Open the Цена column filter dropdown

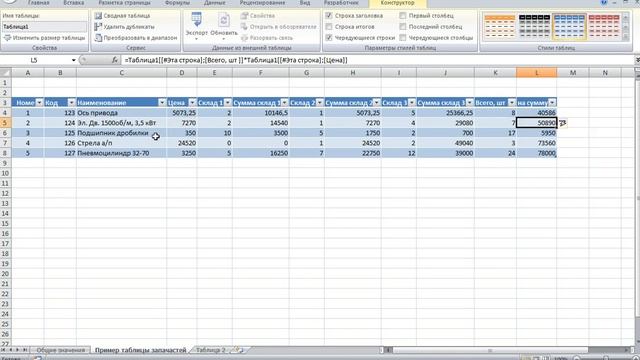pos(192,102)
